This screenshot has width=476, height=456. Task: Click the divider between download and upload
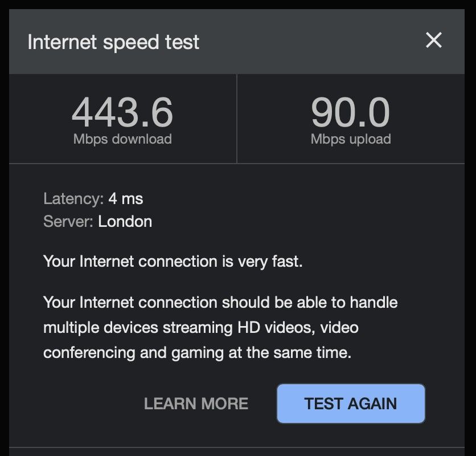point(237,119)
